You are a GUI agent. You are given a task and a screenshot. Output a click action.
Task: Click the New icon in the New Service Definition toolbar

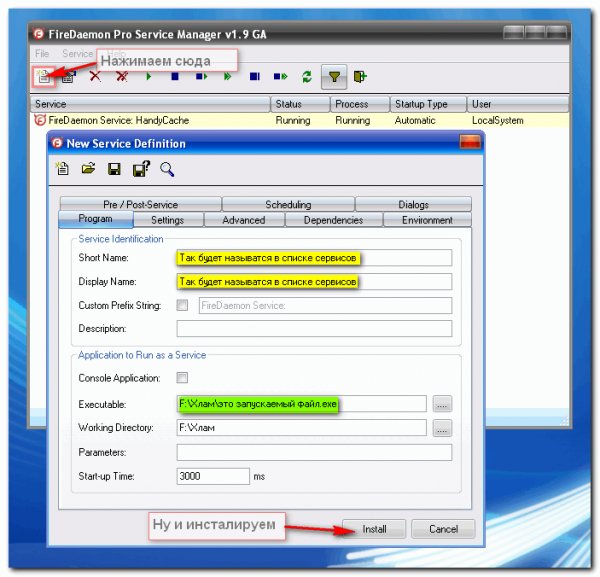click(x=62, y=169)
